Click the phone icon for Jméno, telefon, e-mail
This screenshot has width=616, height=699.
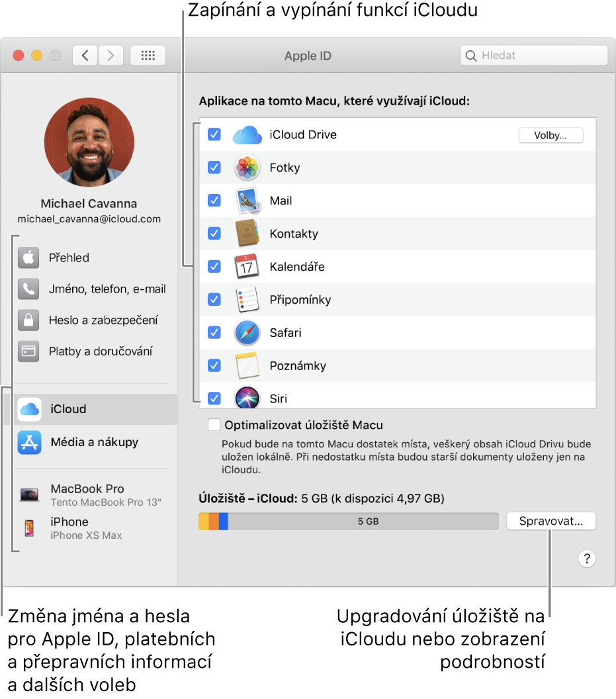point(28,289)
